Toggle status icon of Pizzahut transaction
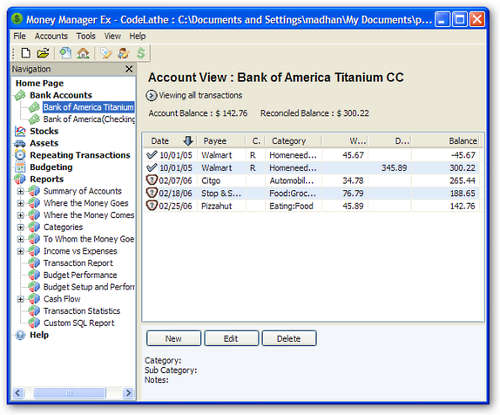This screenshot has height=415, width=500. coord(152,206)
